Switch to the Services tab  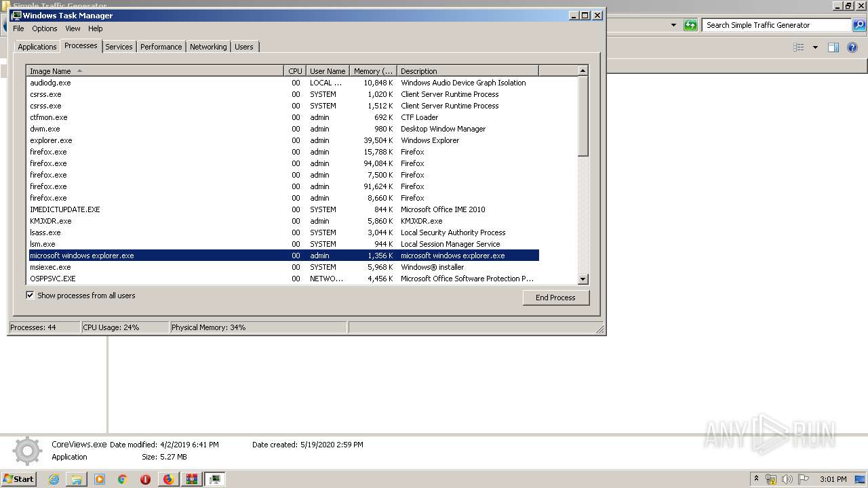119,47
